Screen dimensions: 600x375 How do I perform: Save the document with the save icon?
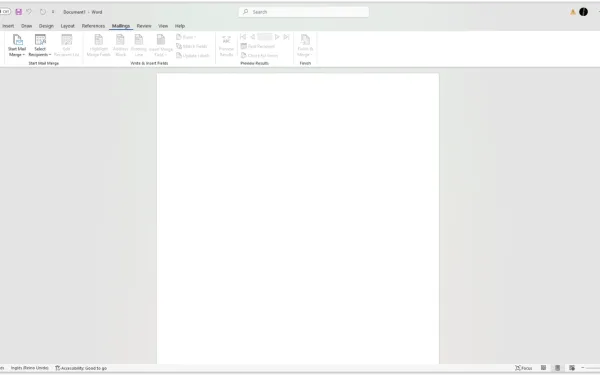(x=18, y=12)
